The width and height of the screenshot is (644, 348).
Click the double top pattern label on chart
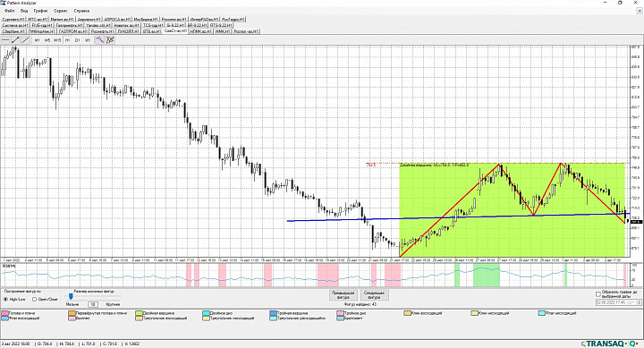point(435,166)
